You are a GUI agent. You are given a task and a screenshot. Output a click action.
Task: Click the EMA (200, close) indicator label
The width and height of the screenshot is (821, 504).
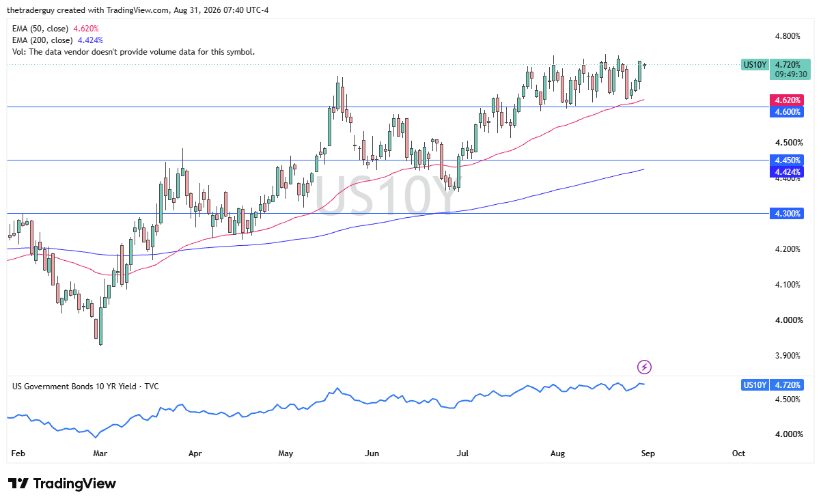coord(44,40)
